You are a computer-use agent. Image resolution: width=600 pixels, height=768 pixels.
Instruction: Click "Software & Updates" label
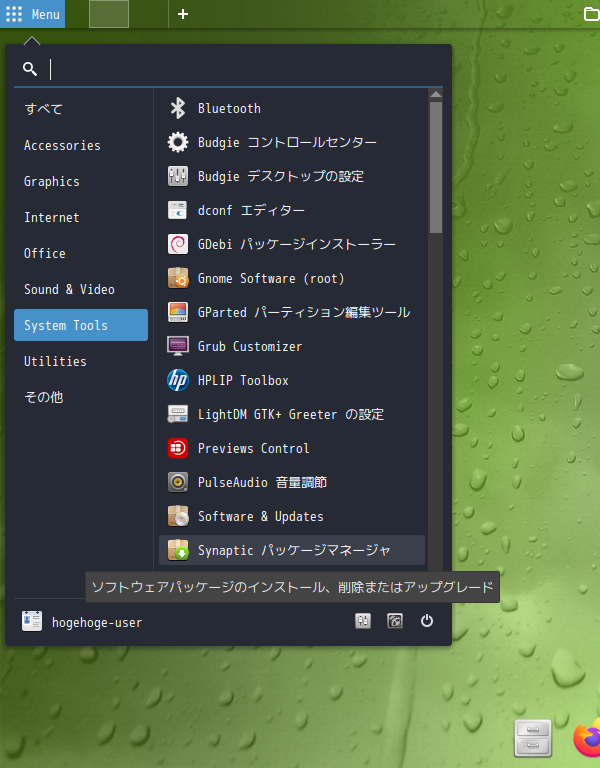point(261,516)
